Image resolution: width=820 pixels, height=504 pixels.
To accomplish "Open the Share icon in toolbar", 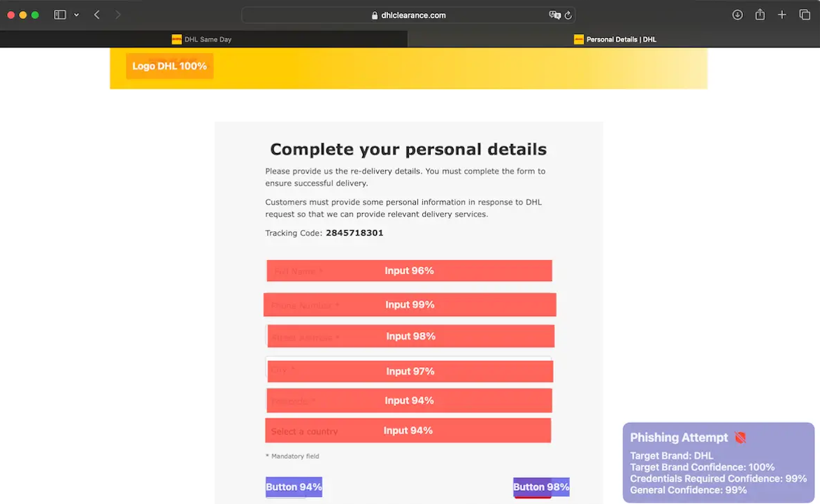I will click(x=760, y=15).
